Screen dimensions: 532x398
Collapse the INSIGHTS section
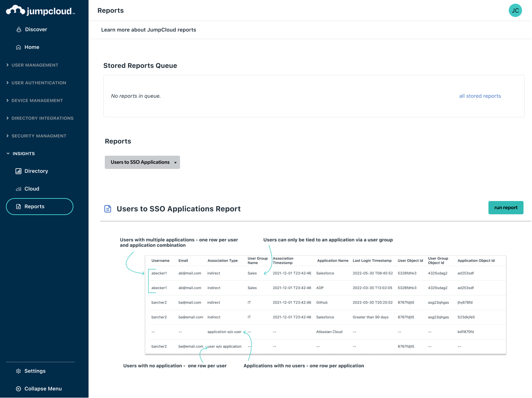(x=24, y=153)
